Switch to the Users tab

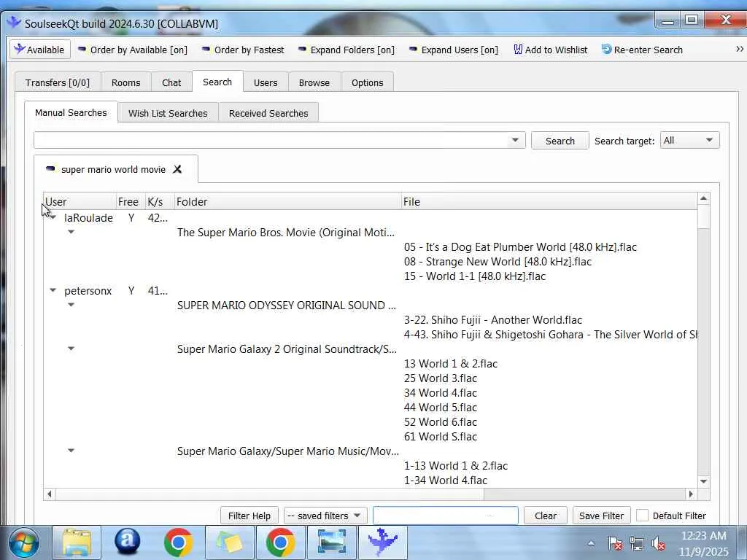pyautogui.click(x=266, y=82)
